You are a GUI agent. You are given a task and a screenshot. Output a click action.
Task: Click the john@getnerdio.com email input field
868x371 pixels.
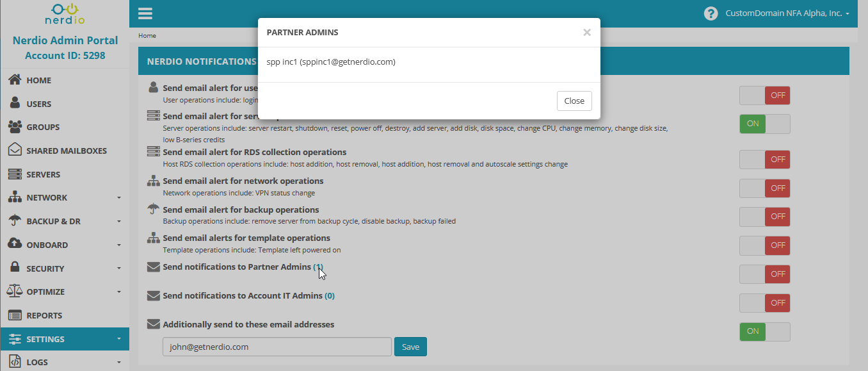[277, 347]
